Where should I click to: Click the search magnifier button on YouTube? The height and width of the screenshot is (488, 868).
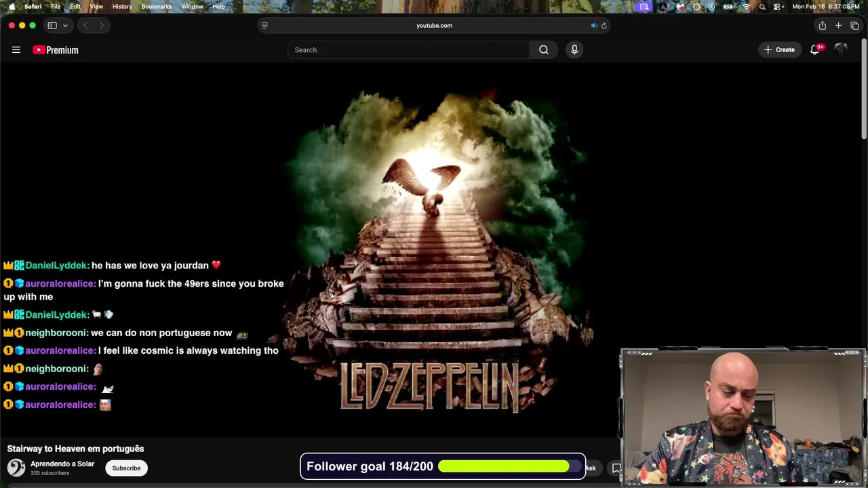point(544,49)
